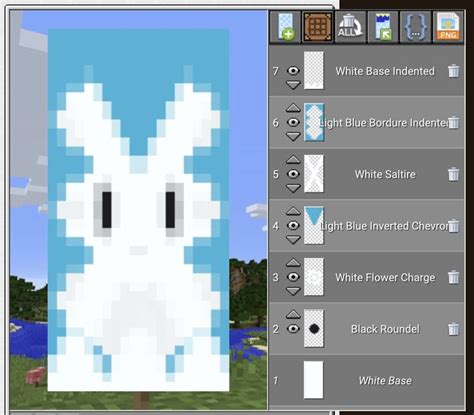The image size is (474, 415).
Task: Delete the Light Blue Bordure Indented layer
Action: [453, 123]
